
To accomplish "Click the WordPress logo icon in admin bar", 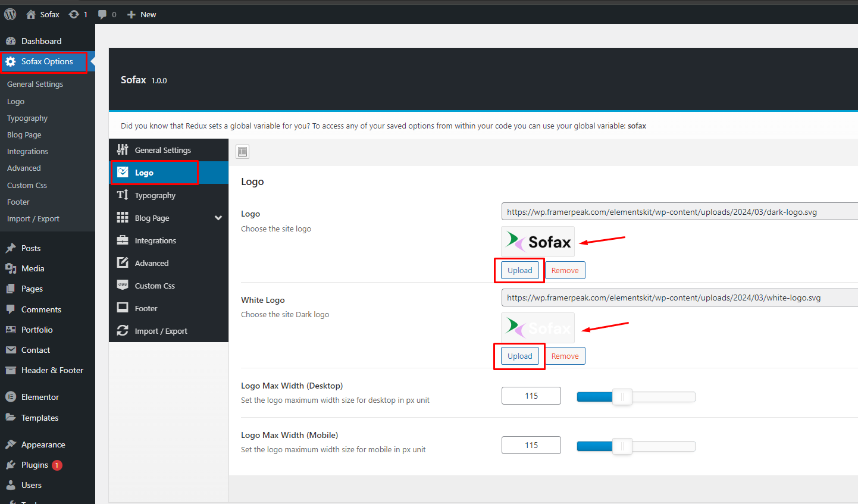I will pos(10,14).
